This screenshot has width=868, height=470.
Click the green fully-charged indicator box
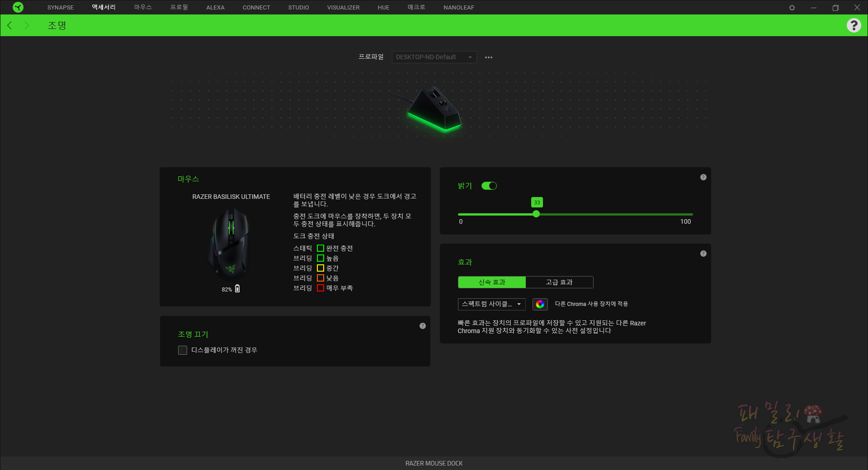click(x=321, y=248)
